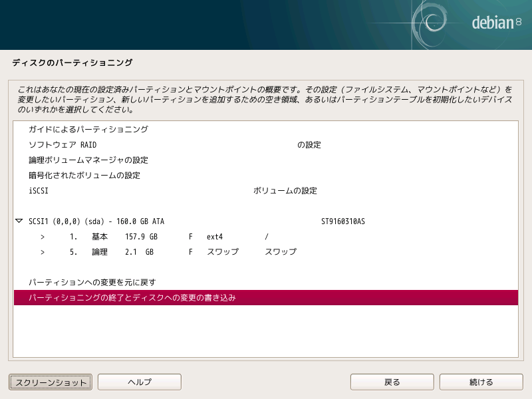The width and height of the screenshot is (532, 399).
Task: Select the SCSI1 (0,0,0) (sda) 160.0 GB disk row
Action: coord(96,221)
